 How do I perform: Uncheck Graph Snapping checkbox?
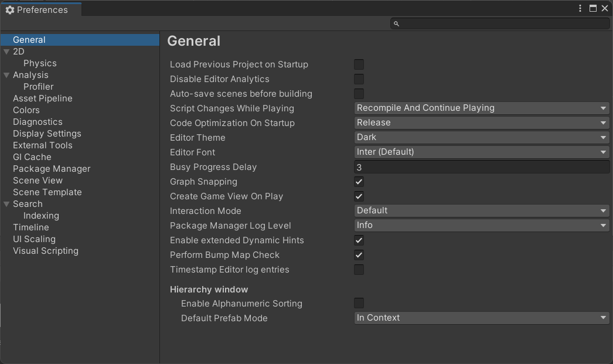[x=359, y=182]
